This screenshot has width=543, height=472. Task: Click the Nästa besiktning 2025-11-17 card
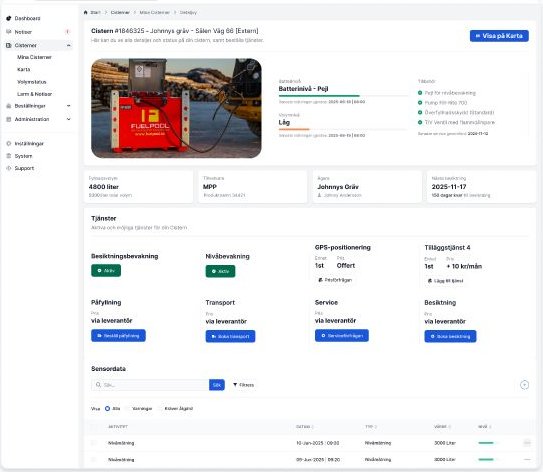(x=481, y=187)
